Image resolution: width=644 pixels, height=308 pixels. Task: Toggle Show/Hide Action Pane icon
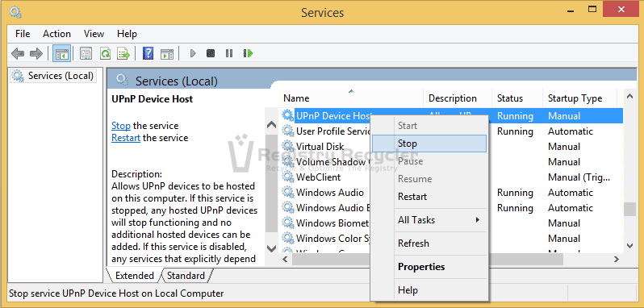click(x=167, y=53)
